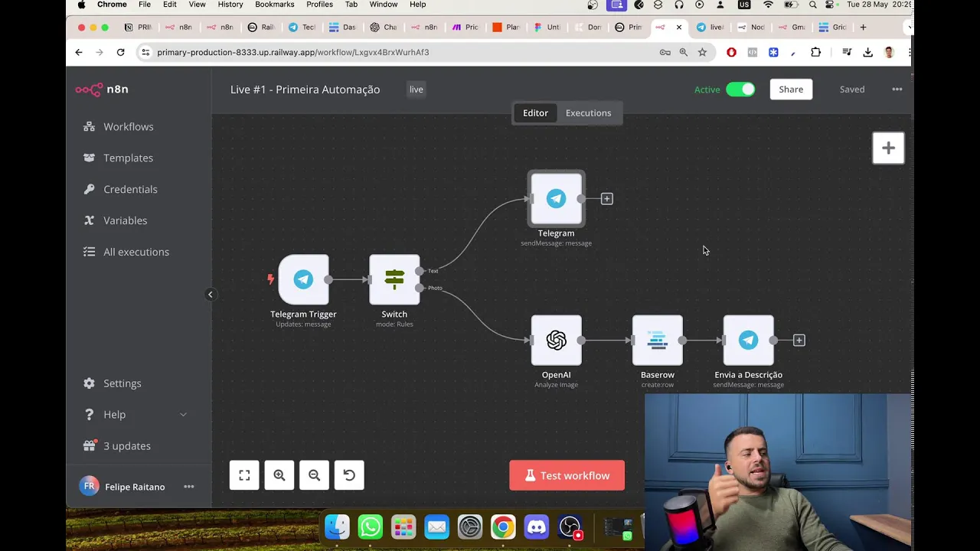Viewport: 980px width, 551px height.
Task: Click the Saved status text
Action: [x=852, y=90]
